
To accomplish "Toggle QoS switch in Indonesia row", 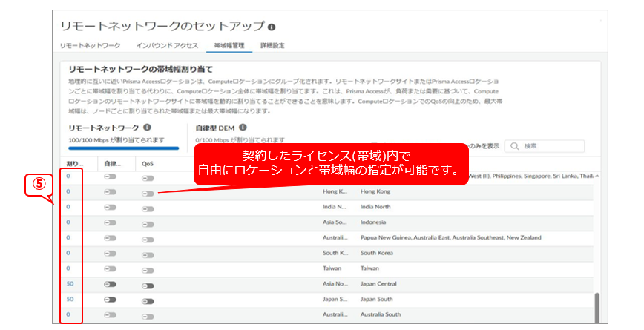I will [x=148, y=224].
